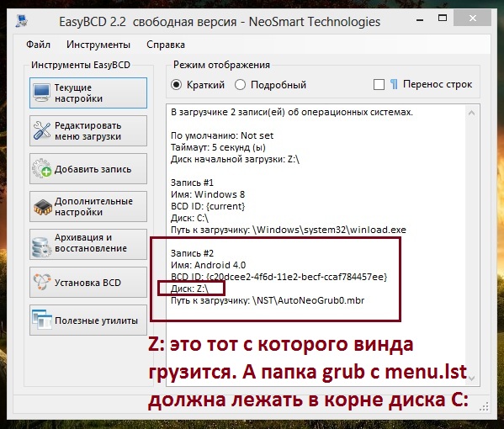
Task: Open the Инструменты menu
Action: click(98, 45)
